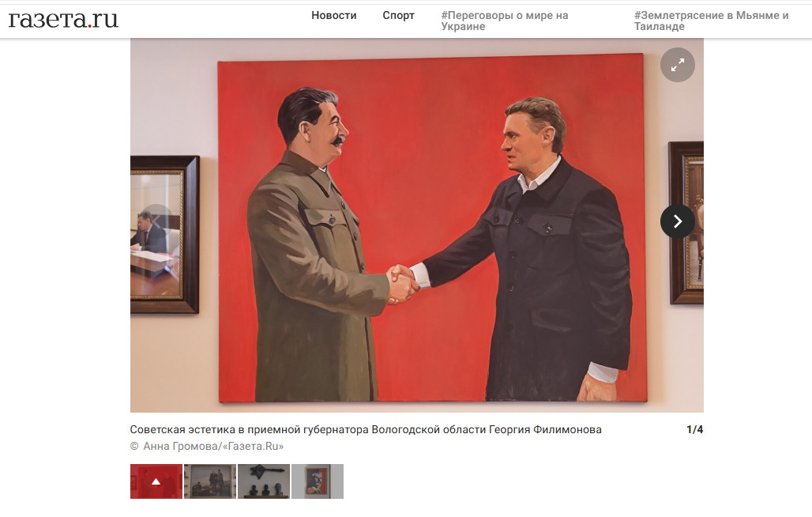Open the #Землетрясение в Мьянме и Таиланде tag

(x=711, y=21)
